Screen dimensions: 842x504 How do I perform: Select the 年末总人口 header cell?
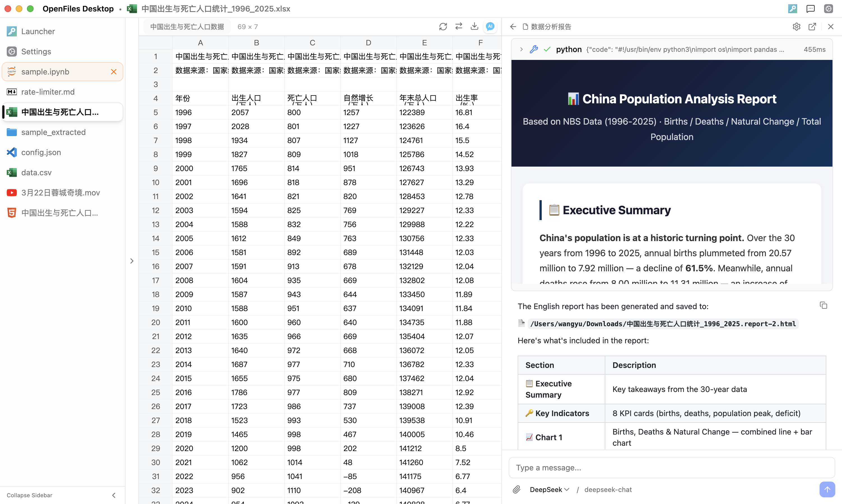point(425,98)
